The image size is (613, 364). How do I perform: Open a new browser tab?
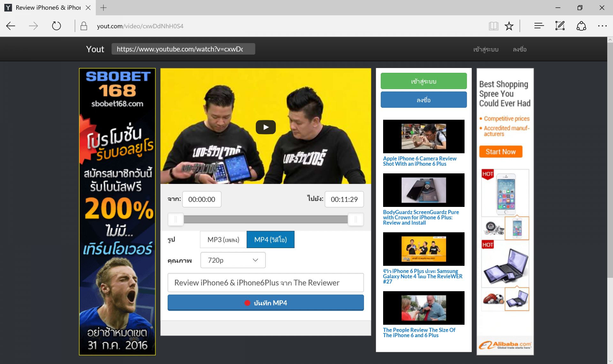point(103,8)
